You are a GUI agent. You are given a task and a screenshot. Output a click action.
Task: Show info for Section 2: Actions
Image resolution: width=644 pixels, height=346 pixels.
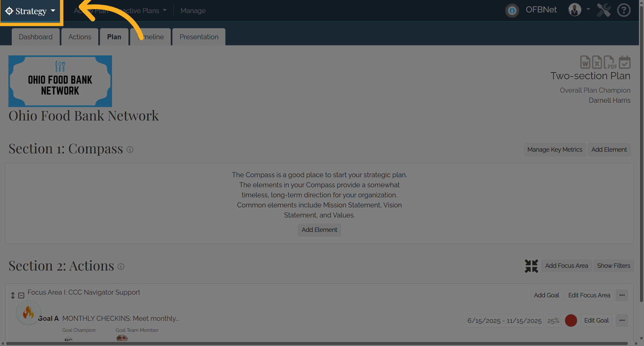(121, 266)
